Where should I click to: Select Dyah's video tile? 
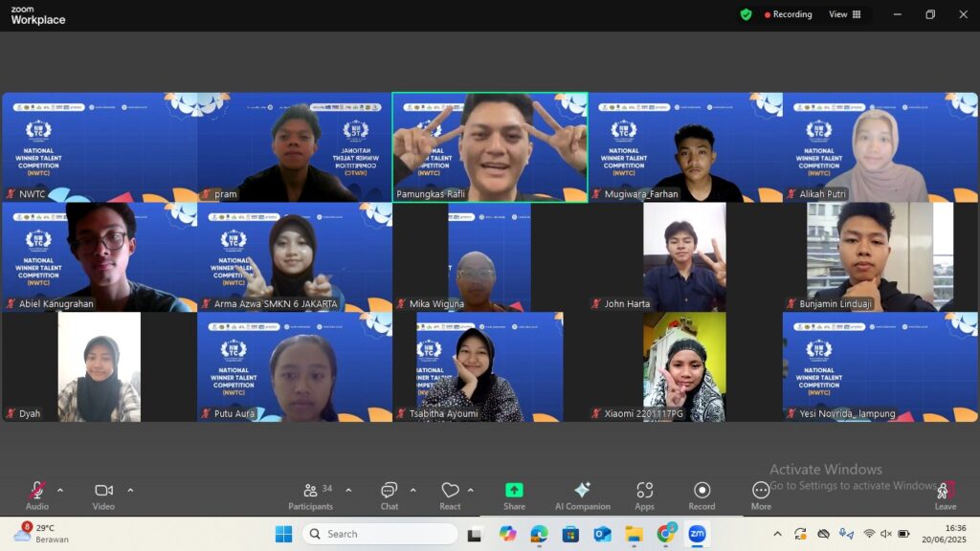tap(100, 366)
